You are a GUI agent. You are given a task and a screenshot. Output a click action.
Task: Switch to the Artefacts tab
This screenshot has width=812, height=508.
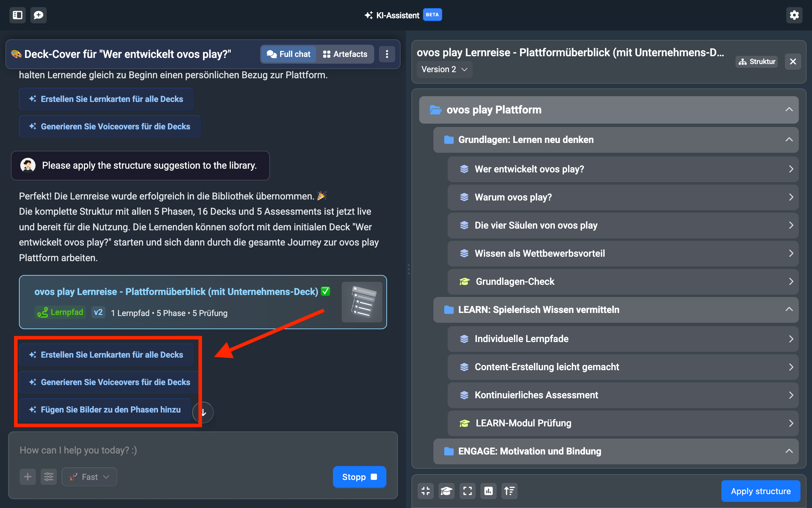point(345,54)
